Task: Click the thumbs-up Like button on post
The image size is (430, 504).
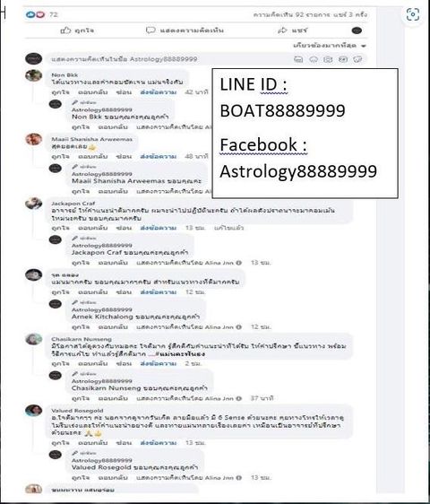Action: pyautogui.click(x=77, y=30)
